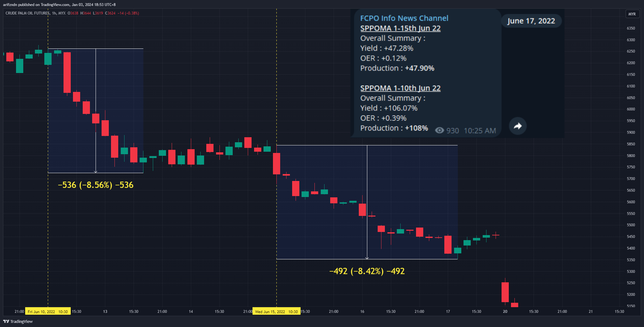Click the June 17, 2022 date badge
Screen dimensions: 644x327
531,21
